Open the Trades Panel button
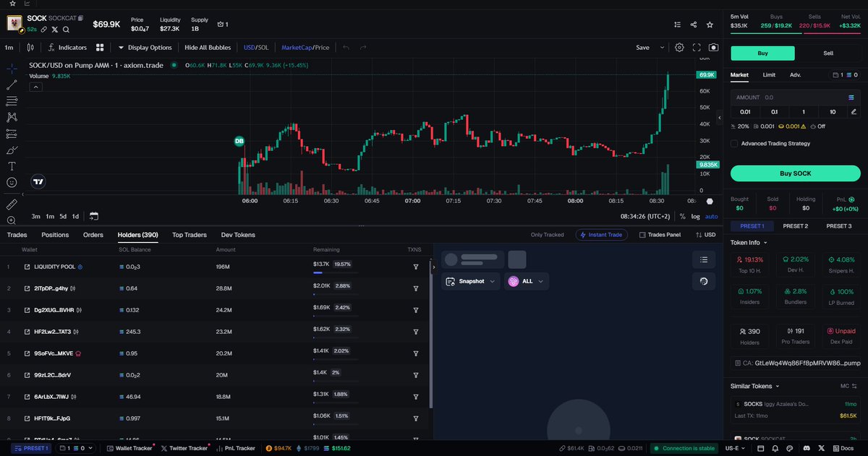Screen dimensions: 868x456 [660, 235]
